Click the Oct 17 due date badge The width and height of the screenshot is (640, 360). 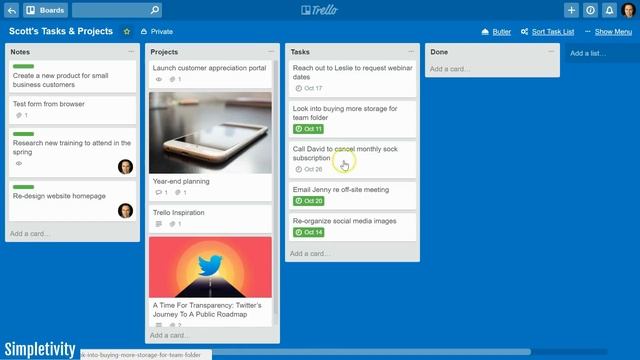309,88
